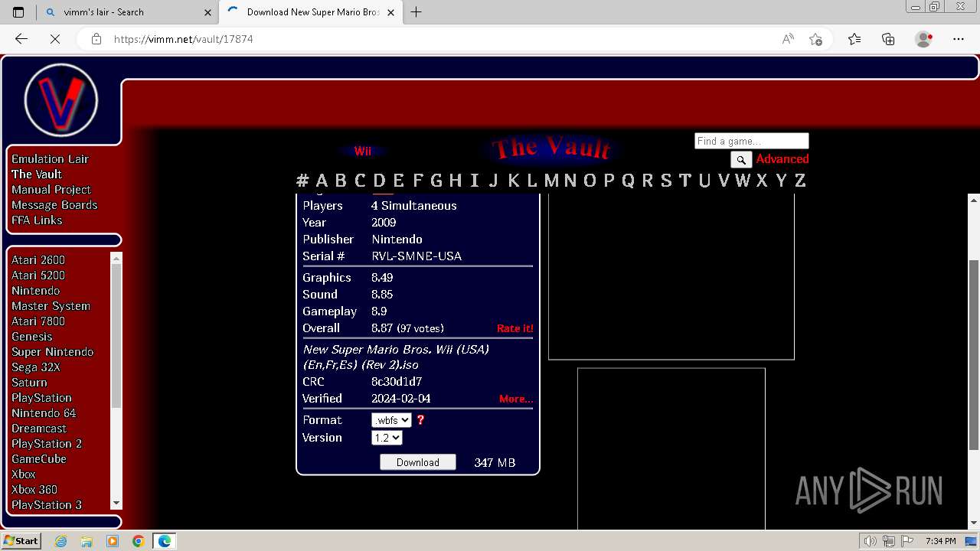980x551 pixels.
Task: Select Atari 2600 in console list
Action: (38, 260)
